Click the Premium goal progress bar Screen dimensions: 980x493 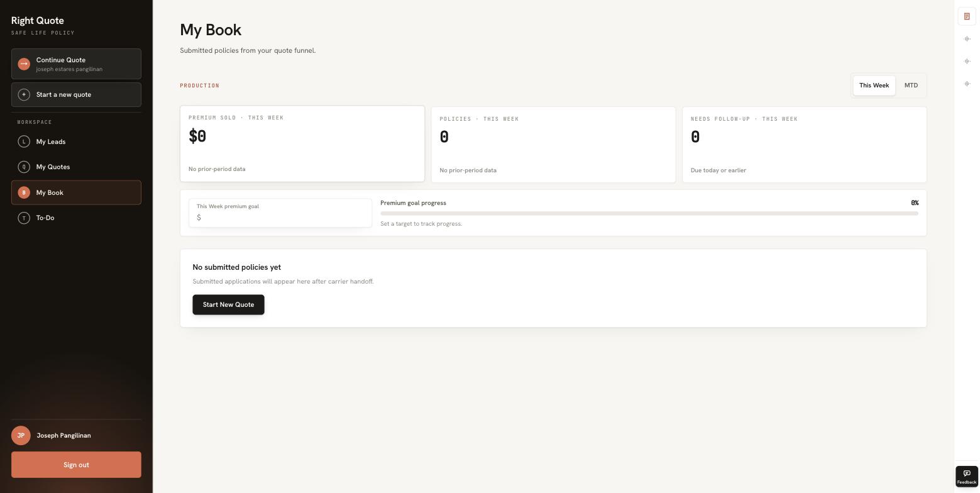[649, 214]
